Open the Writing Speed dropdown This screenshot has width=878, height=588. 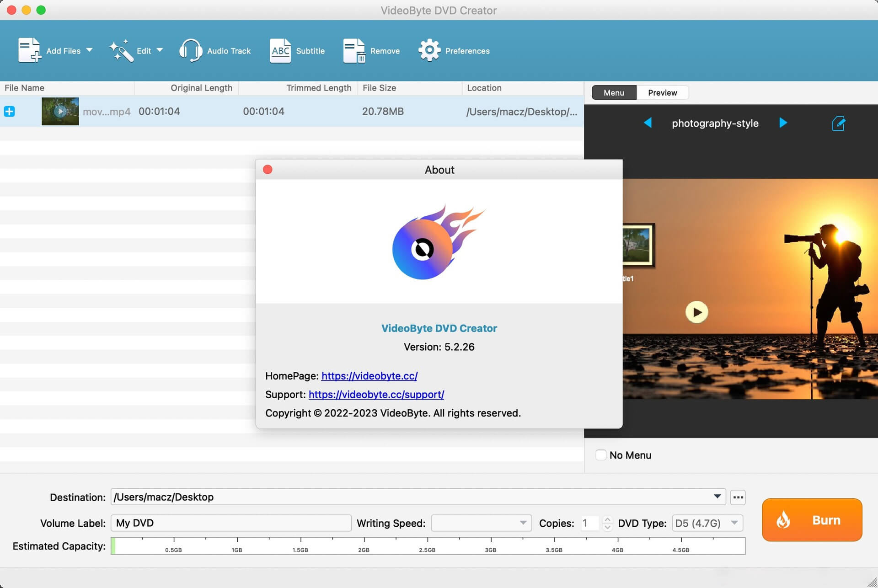tap(522, 523)
